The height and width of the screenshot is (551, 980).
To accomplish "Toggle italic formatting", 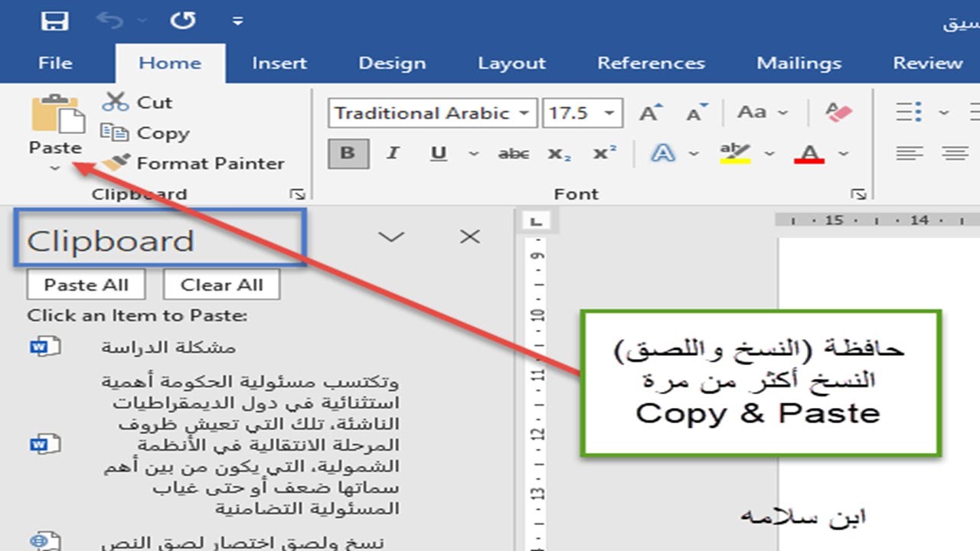I will tap(393, 153).
